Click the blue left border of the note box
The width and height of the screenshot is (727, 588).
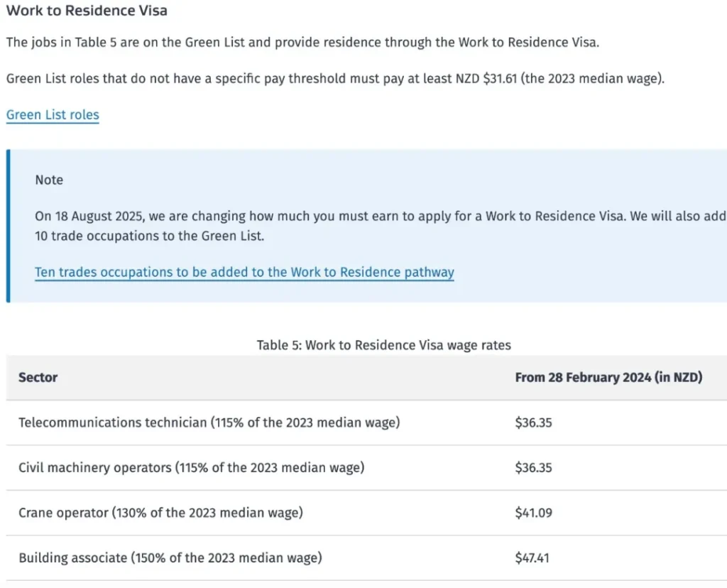pyautogui.click(x=9, y=226)
